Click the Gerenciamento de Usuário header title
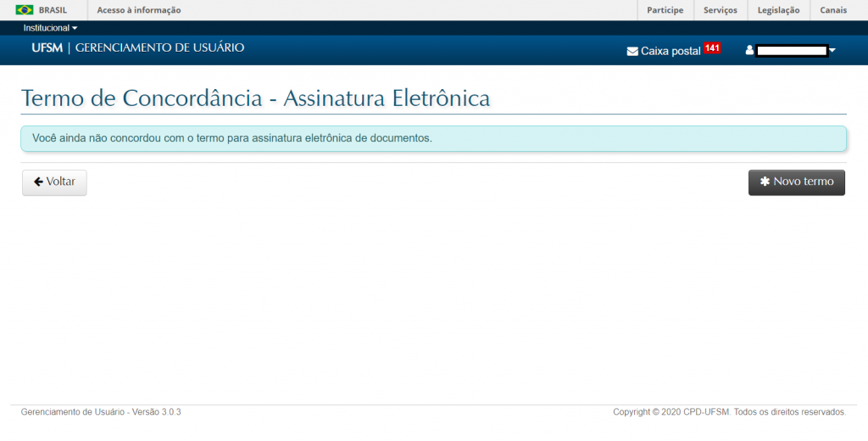This screenshot has width=868, height=441. pos(159,47)
